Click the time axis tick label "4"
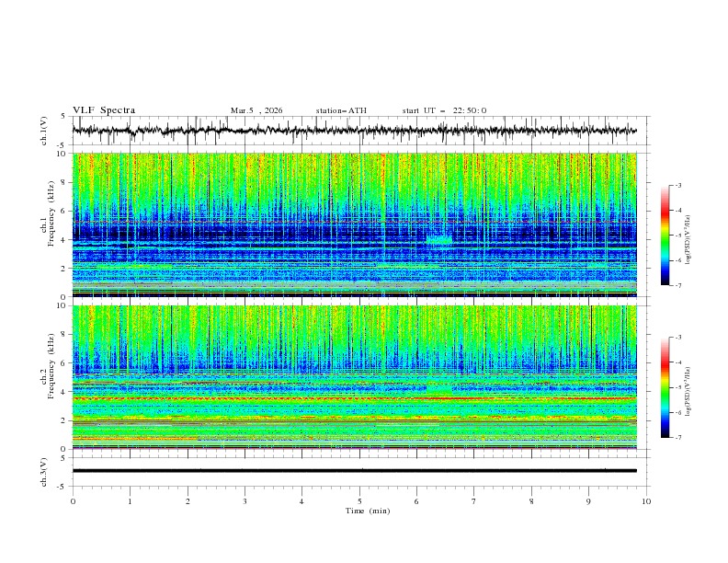The image size is (728, 563). pyautogui.click(x=302, y=501)
